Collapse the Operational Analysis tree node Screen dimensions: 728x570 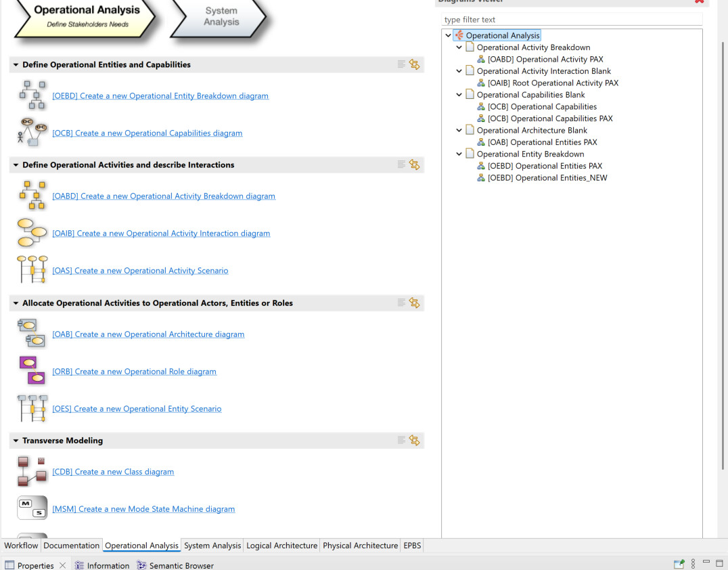[x=448, y=36]
